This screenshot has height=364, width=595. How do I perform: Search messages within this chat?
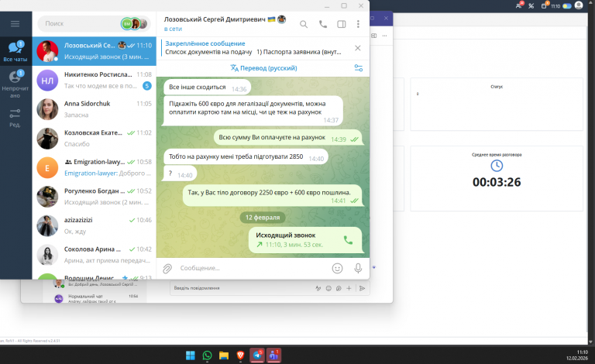point(304,24)
